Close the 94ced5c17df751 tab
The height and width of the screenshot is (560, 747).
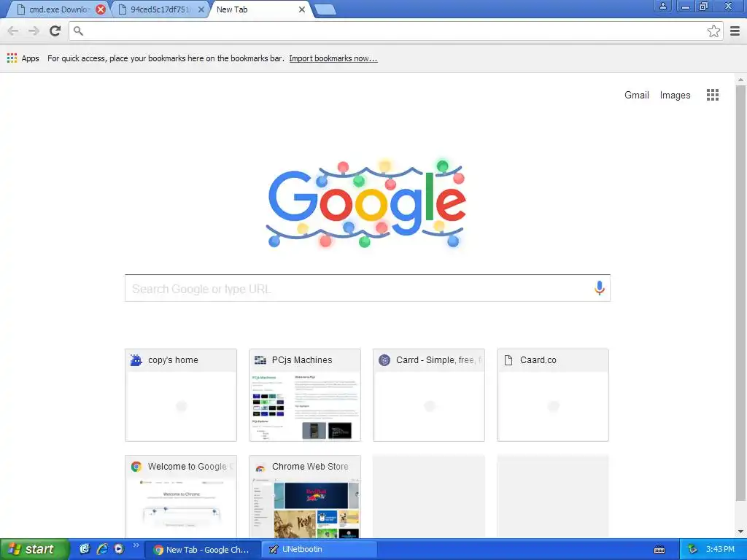[201, 9]
